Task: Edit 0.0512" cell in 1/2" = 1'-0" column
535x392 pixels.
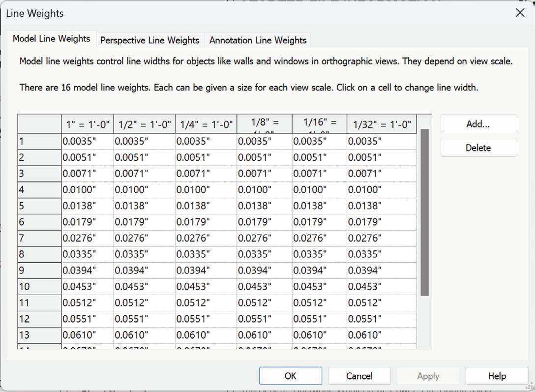Action: tap(145, 303)
